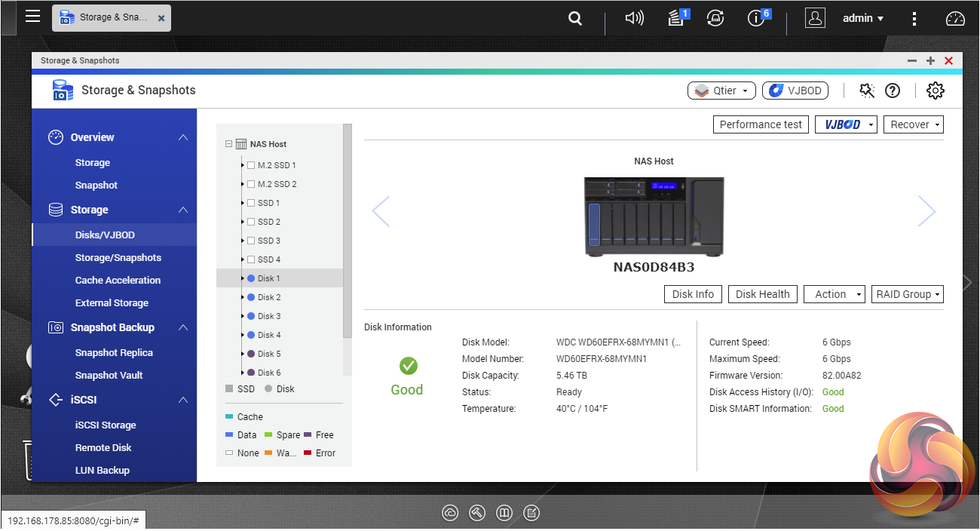Open the search magnifier in top bar
The width and height of the screenshot is (980, 531).
(x=575, y=19)
